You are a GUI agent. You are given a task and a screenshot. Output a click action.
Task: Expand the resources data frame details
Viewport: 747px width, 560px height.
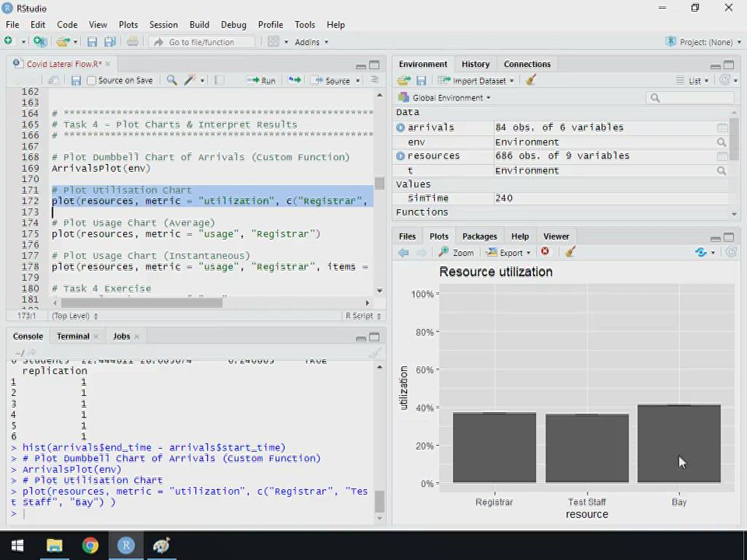tap(401, 156)
